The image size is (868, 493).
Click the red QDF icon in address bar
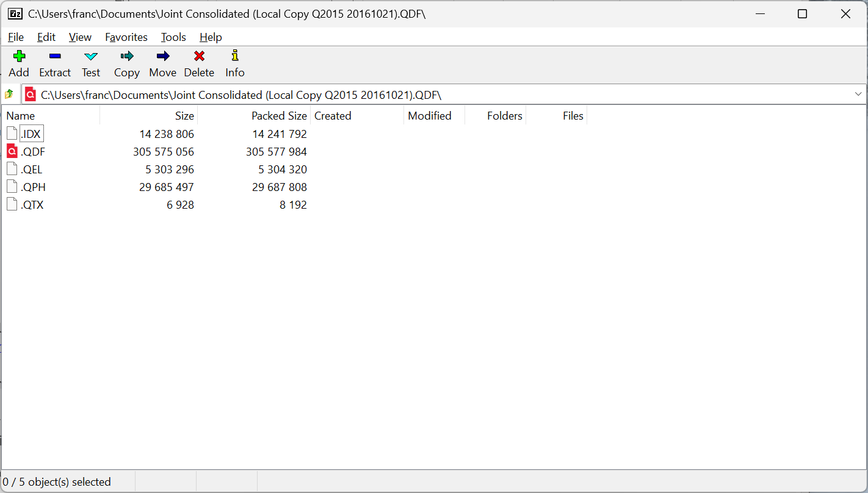click(x=31, y=95)
